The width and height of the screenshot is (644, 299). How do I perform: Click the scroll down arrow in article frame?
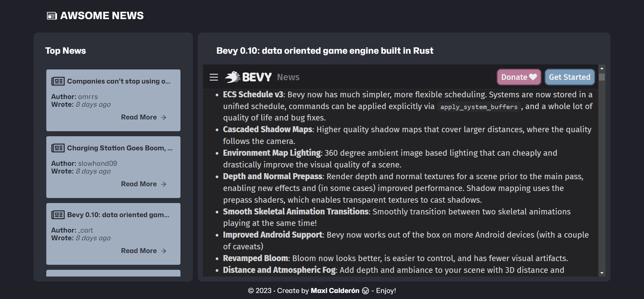point(602,273)
